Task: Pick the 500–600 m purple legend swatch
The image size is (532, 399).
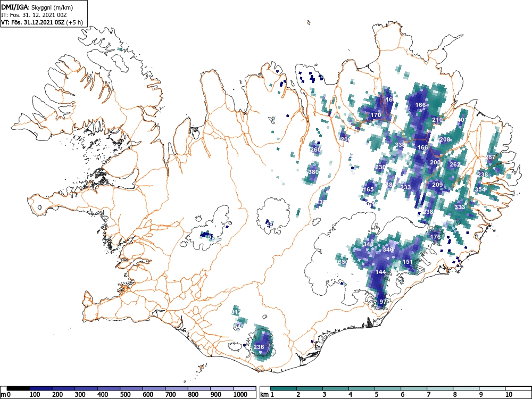Action: pos(131,388)
